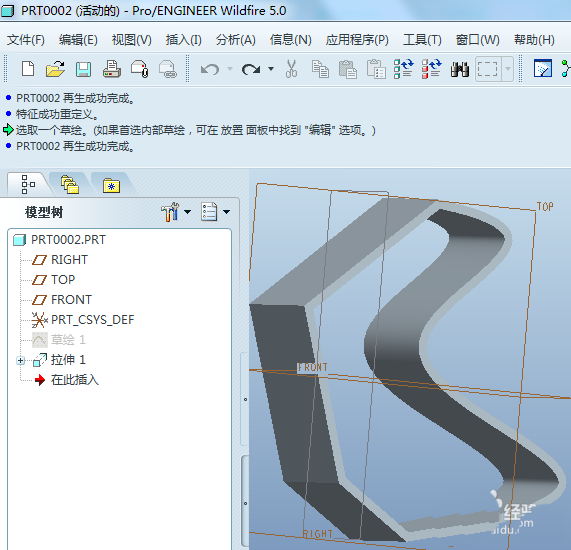Viewport: 571px width, 550px height.
Task: Open the 插入(I) menu
Action: [x=184, y=39]
